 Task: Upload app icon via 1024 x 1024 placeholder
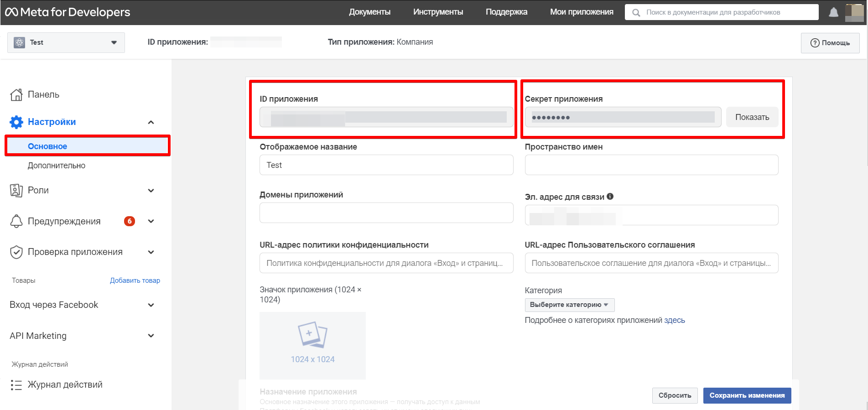click(x=312, y=345)
